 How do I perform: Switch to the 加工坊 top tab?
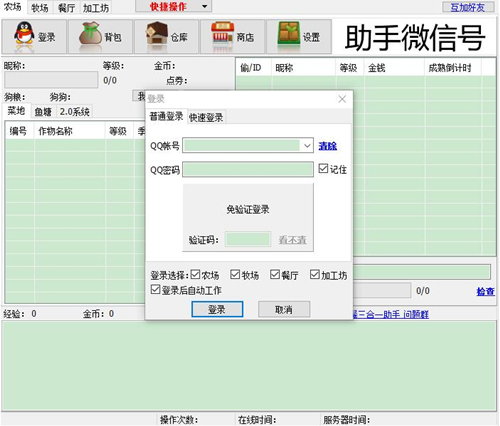coord(96,8)
